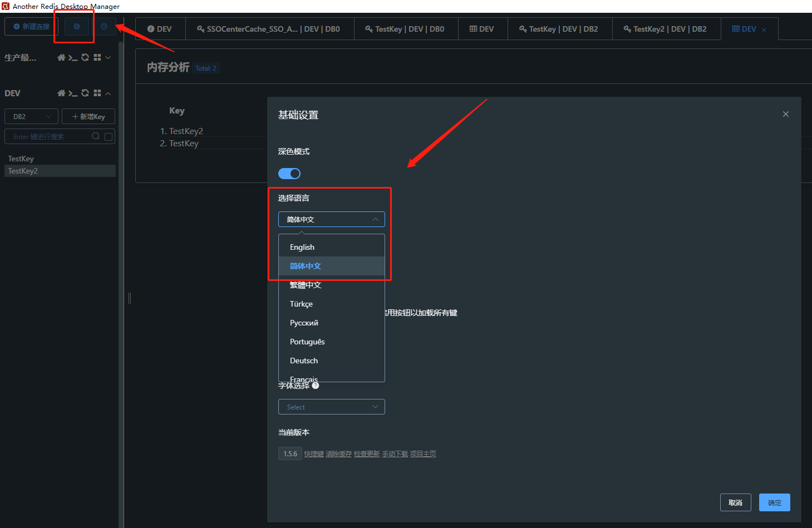Collapse the 简体中文 language dropdown
Viewport: 812px width, 528px height.
coord(332,219)
